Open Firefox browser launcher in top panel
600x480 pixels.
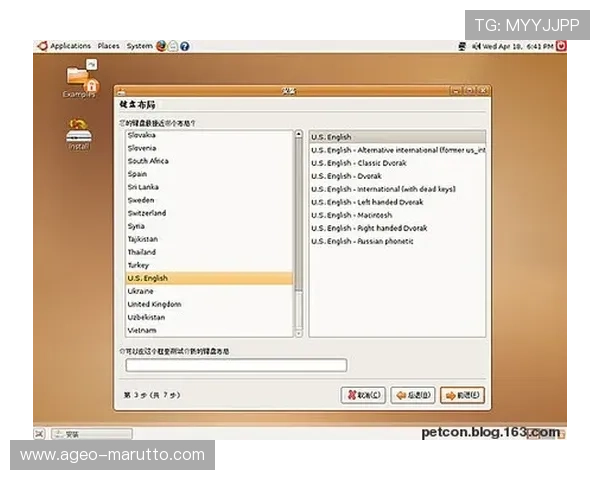(x=161, y=46)
